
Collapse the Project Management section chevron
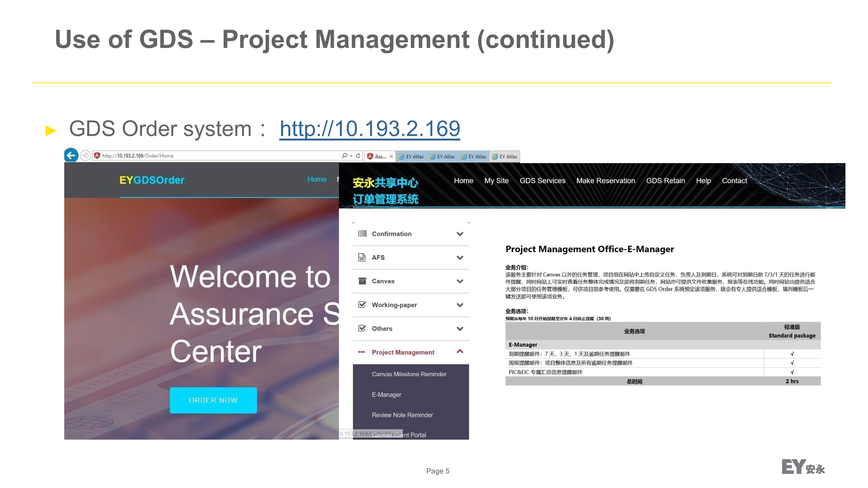click(x=460, y=351)
